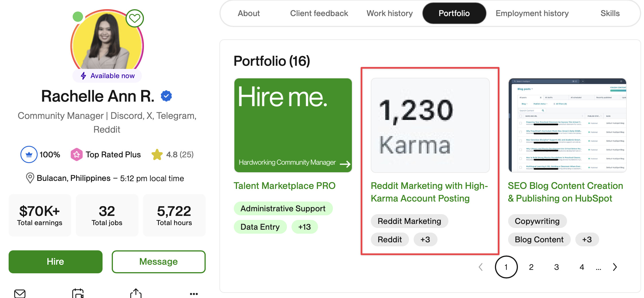The image size is (644, 298).
Task: Open the 1,230 Karma portfolio thumbnail
Action: (430, 125)
